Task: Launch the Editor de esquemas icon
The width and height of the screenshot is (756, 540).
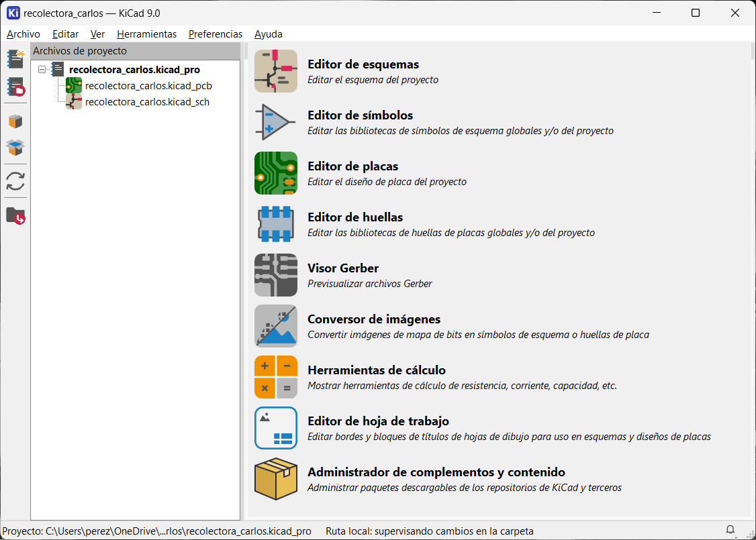Action: tap(276, 71)
